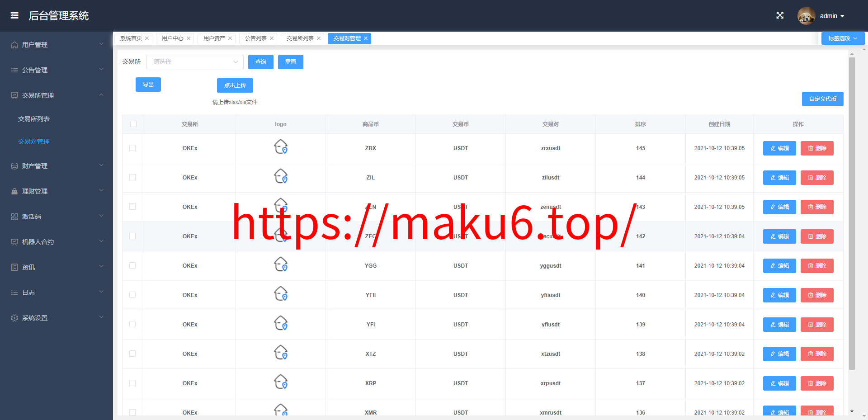Click the logo image in XRP row

click(281, 382)
